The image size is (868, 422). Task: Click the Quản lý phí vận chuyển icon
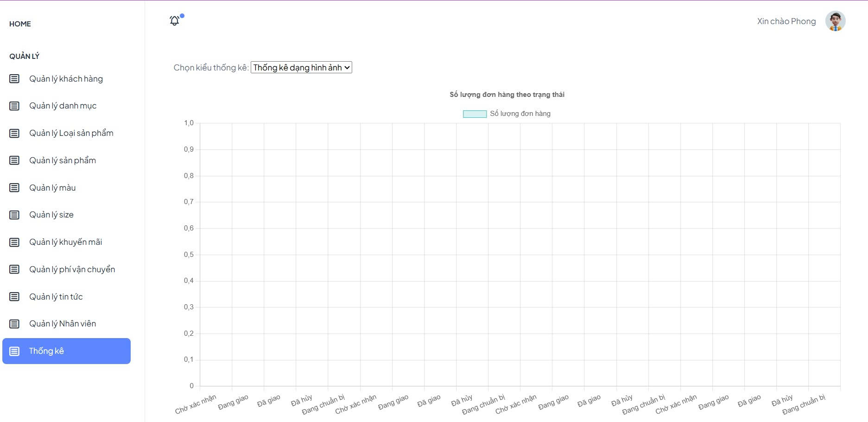(x=13, y=269)
